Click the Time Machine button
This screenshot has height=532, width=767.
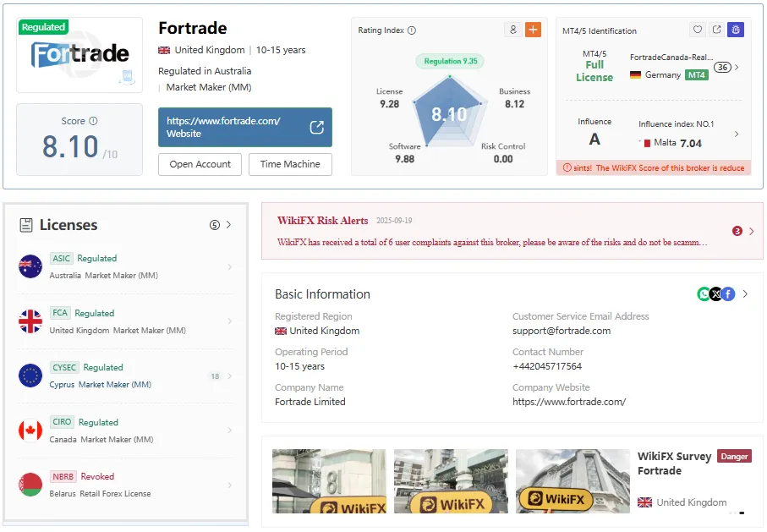tap(290, 164)
